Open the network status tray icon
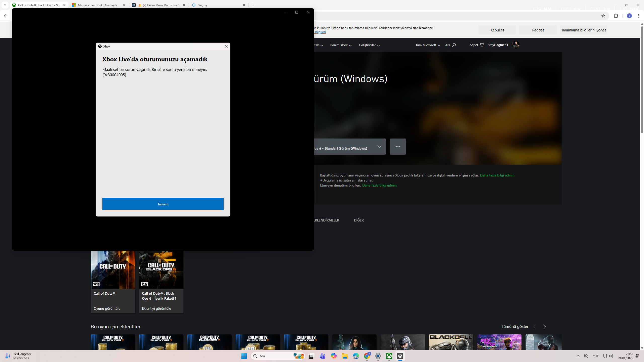The height and width of the screenshot is (362, 644). [605, 356]
